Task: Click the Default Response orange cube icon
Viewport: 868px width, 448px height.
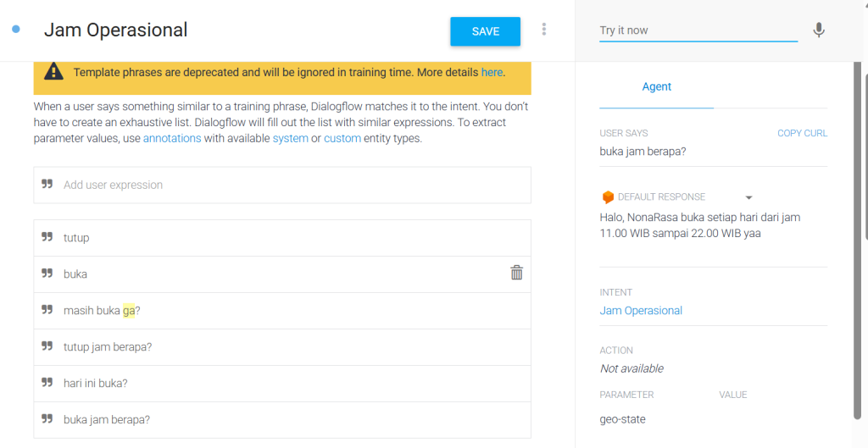Action: 607,196
